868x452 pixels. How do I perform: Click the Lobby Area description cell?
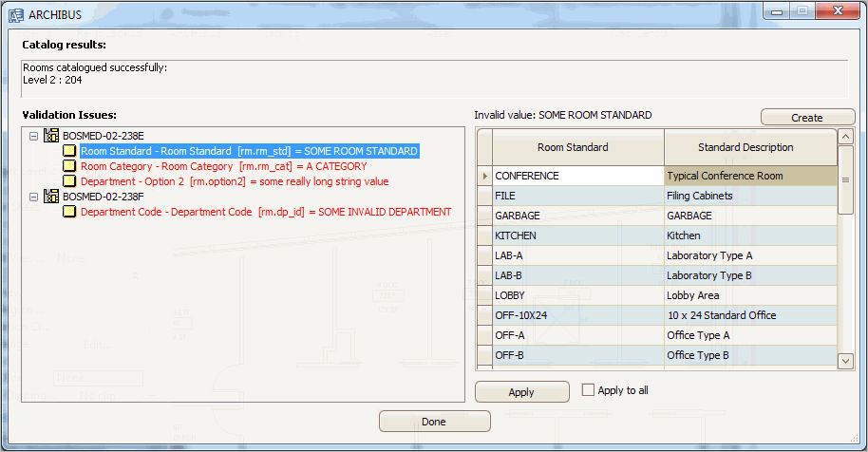coord(750,295)
